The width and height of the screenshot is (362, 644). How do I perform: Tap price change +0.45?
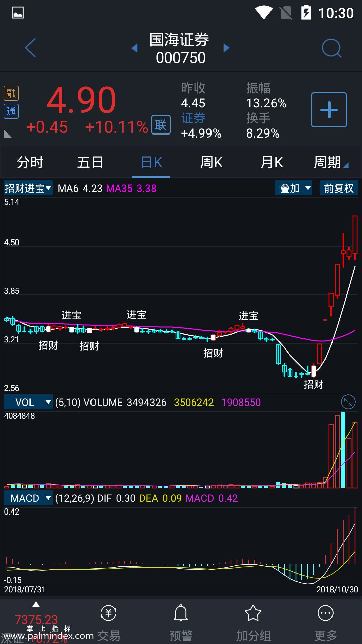click(x=47, y=127)
